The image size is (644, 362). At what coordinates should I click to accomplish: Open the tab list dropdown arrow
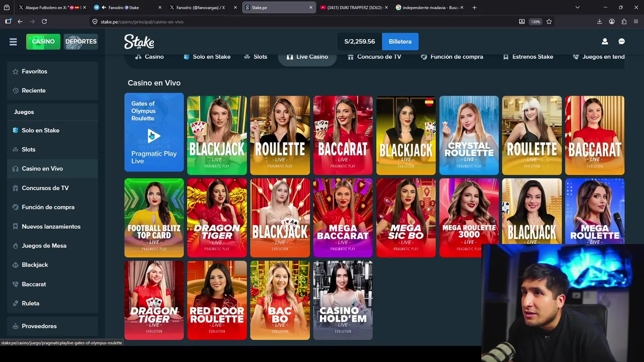577,8
